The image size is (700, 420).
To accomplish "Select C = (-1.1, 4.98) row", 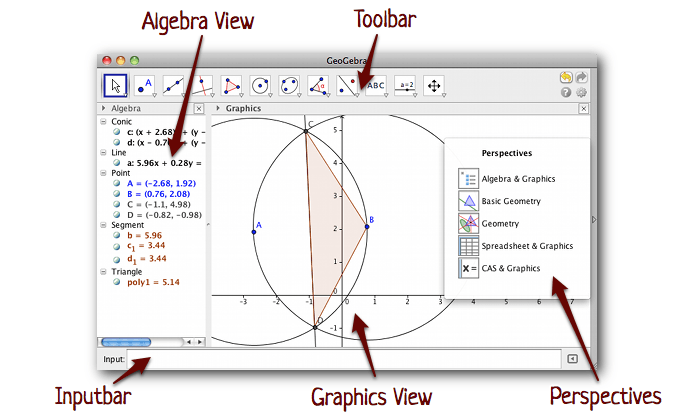I will (158, 204).
